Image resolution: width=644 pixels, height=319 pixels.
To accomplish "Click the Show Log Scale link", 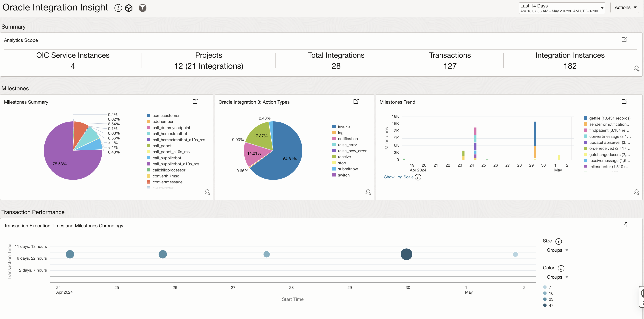I will (x=399, y=177).
